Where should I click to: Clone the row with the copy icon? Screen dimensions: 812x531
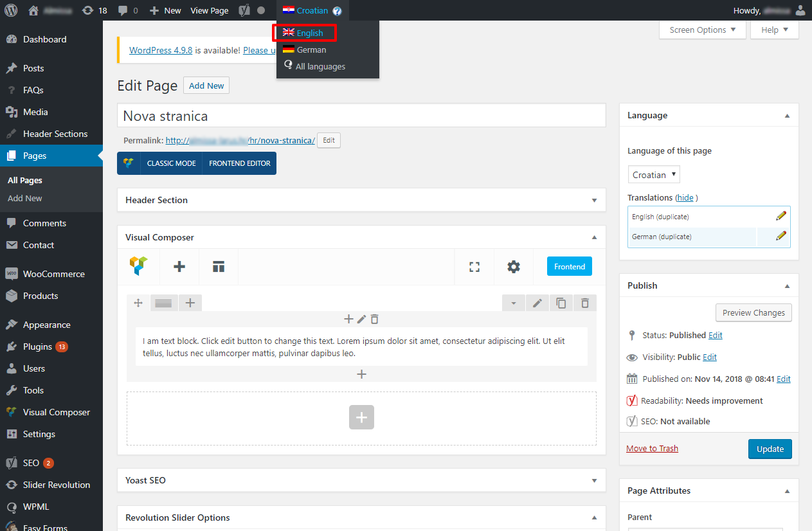click(561, 303)
